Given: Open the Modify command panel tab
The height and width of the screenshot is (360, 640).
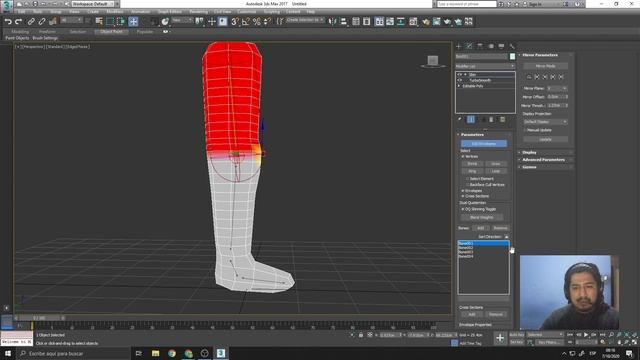Looking at the screenshot, I should pos(469,46).
